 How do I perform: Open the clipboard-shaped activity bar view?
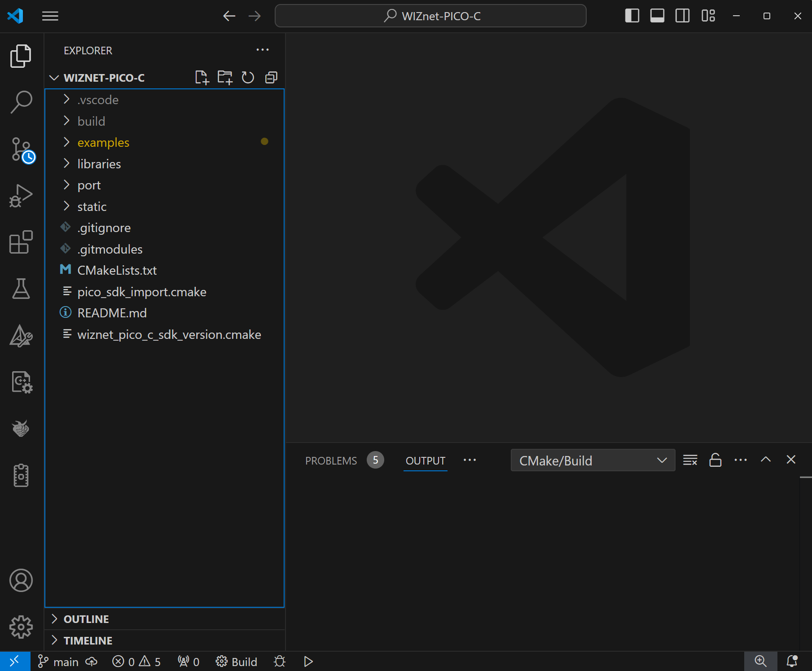(21, 476)
